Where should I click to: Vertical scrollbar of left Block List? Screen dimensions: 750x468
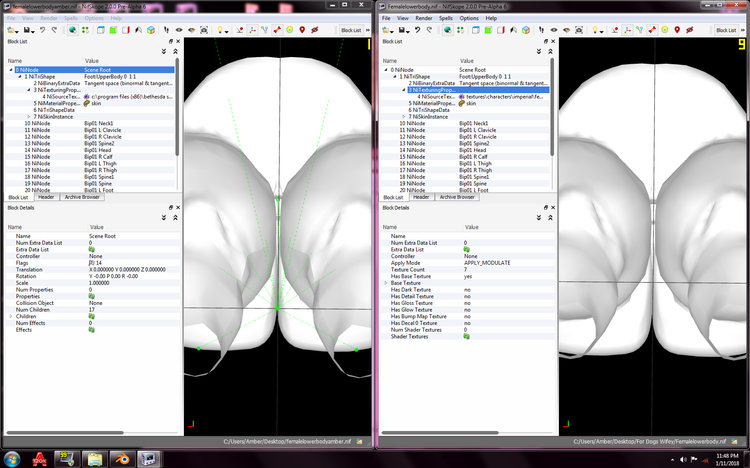(x=177, y=108)
